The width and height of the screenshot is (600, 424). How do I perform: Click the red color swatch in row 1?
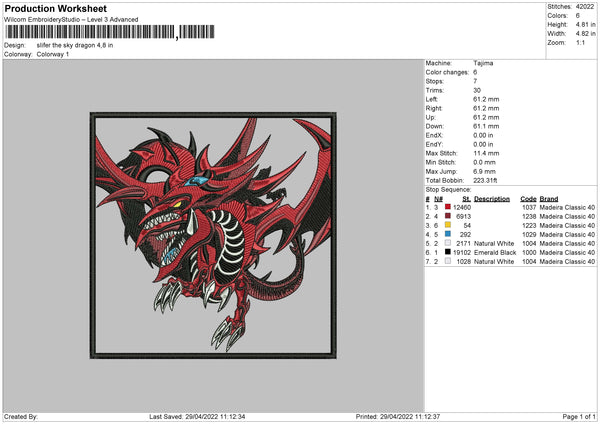[448, 207]
